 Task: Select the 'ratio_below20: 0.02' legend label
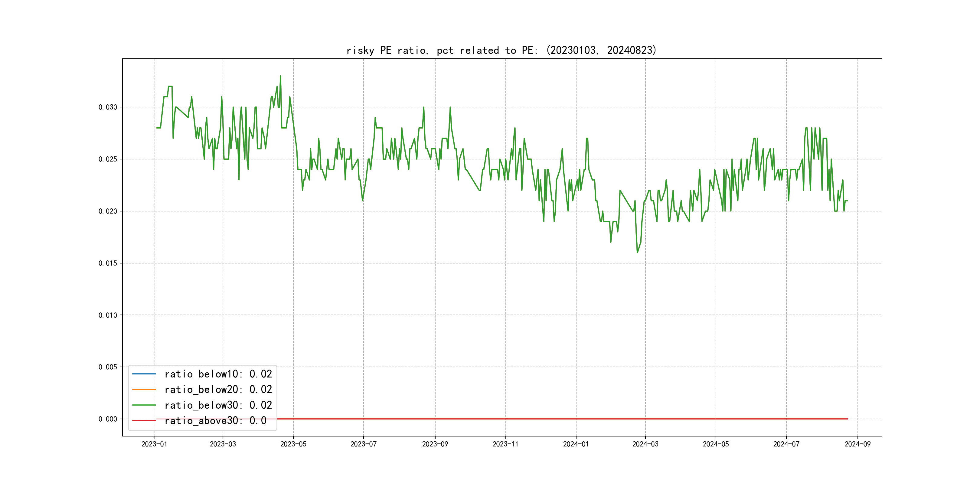(x=218, y=390)
